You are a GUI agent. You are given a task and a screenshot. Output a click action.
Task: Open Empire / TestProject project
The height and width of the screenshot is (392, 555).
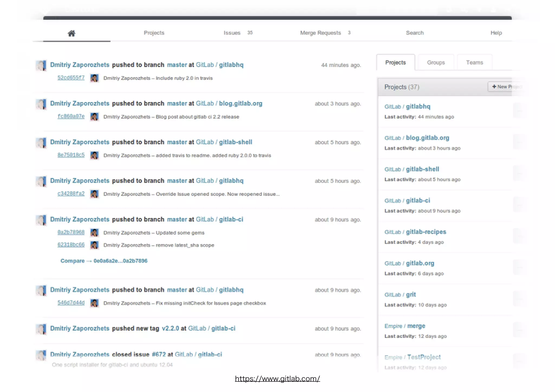click(x=412, y=357)
